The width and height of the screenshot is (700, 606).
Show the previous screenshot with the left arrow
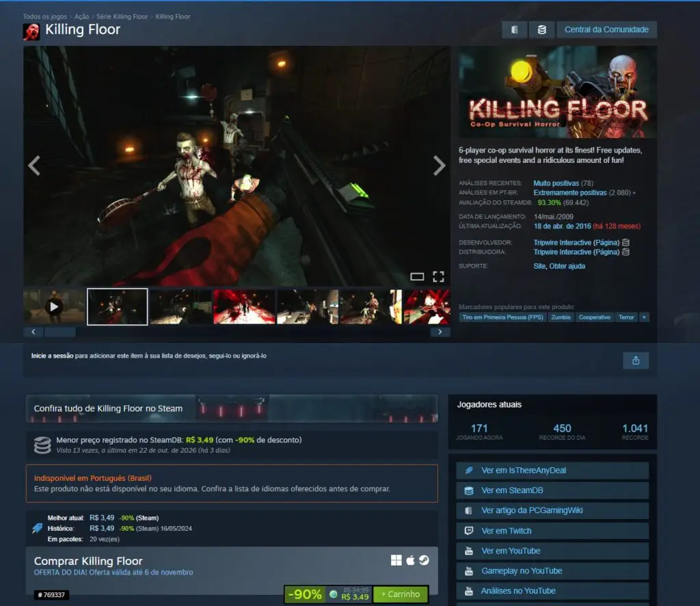pyautogui.click(x=34, y=166)
